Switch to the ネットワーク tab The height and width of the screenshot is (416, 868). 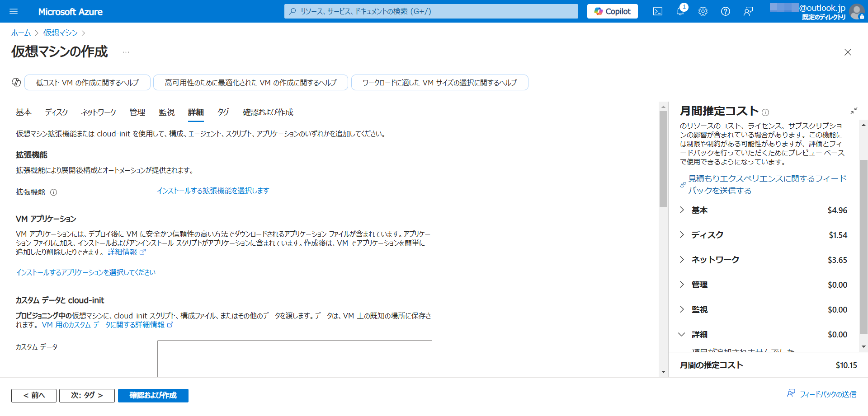click(99, 112)
